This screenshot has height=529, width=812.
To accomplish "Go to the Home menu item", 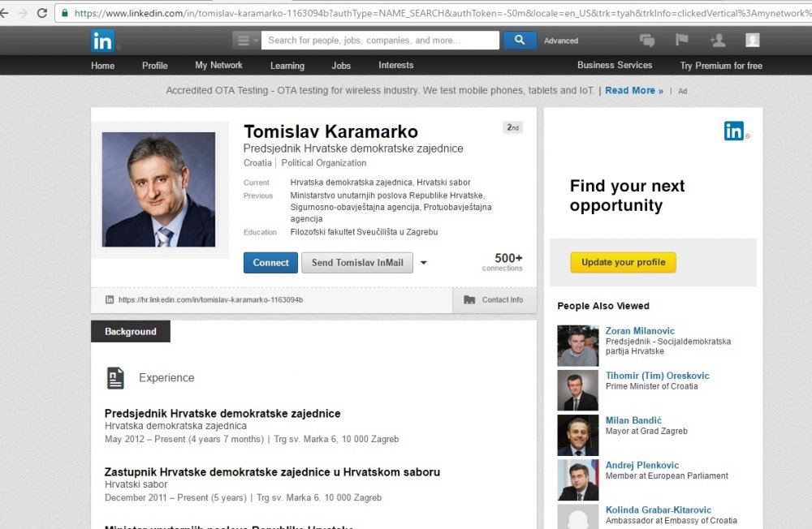I will tap(102, 66).
